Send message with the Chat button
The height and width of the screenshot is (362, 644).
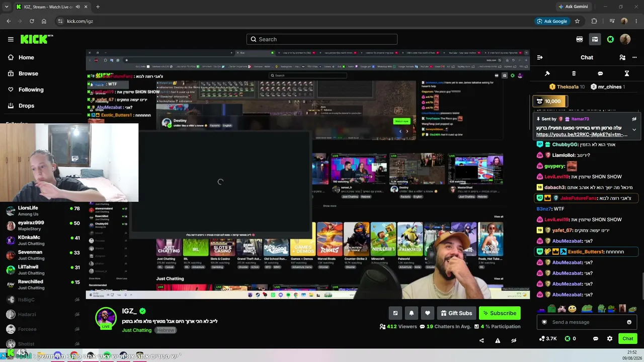628,338
